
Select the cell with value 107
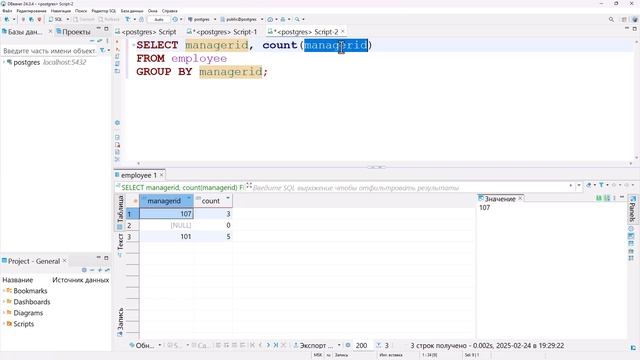[166, 214]
